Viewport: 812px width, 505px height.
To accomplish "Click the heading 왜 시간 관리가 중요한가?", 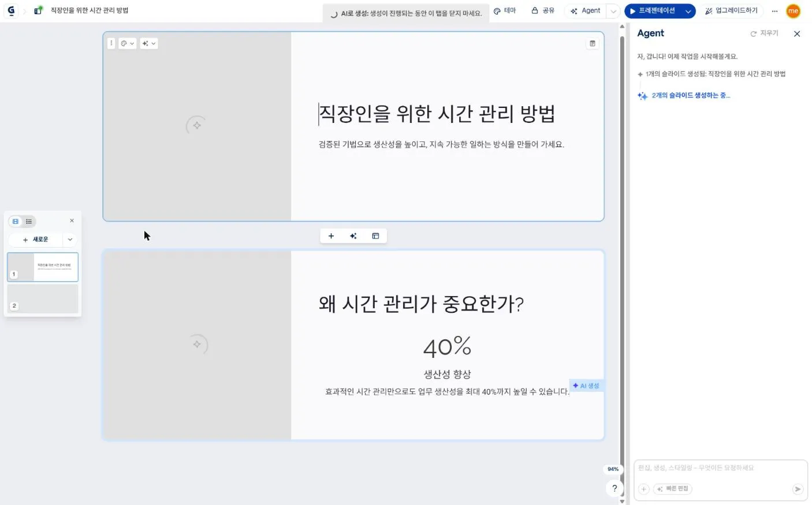I will [422, 304].
